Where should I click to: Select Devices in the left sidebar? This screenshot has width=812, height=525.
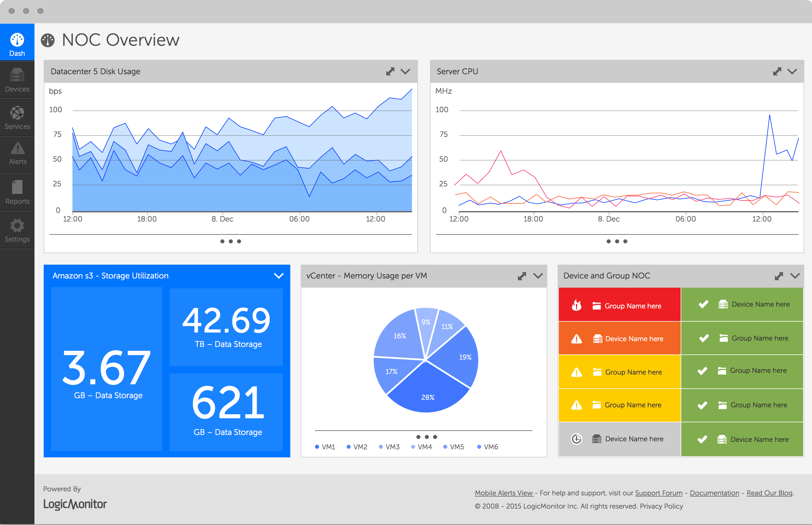(17, 79)
